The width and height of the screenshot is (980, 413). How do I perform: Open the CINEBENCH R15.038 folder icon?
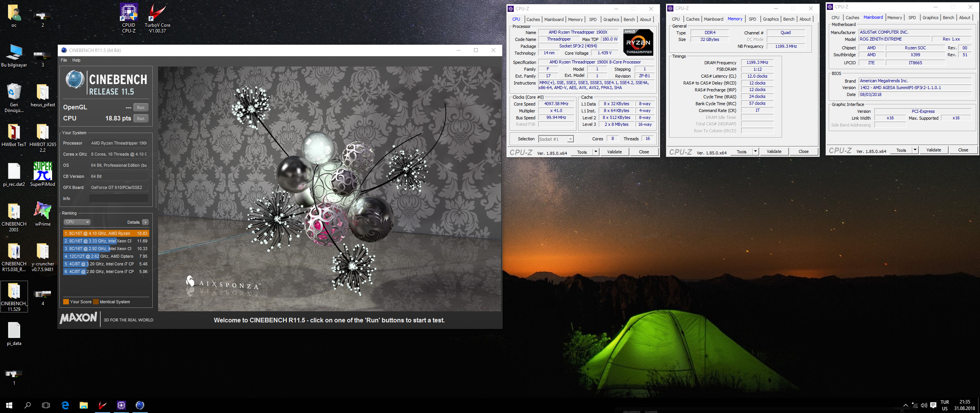(14, 257)
